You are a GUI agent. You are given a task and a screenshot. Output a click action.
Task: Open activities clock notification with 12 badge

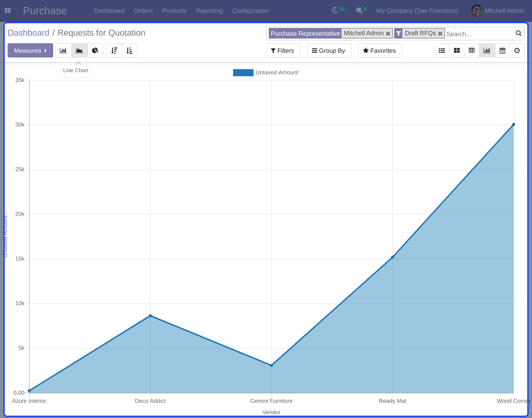(338, 10)
